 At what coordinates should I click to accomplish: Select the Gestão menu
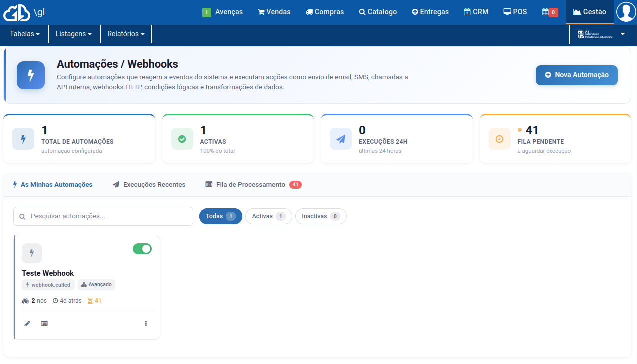590,12
